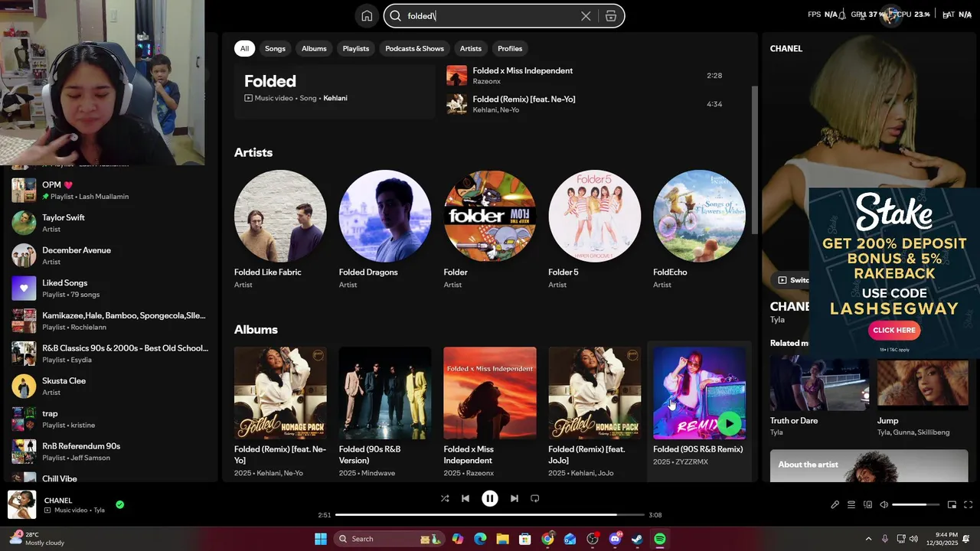Open December Avenue in the library

[110, 256]
